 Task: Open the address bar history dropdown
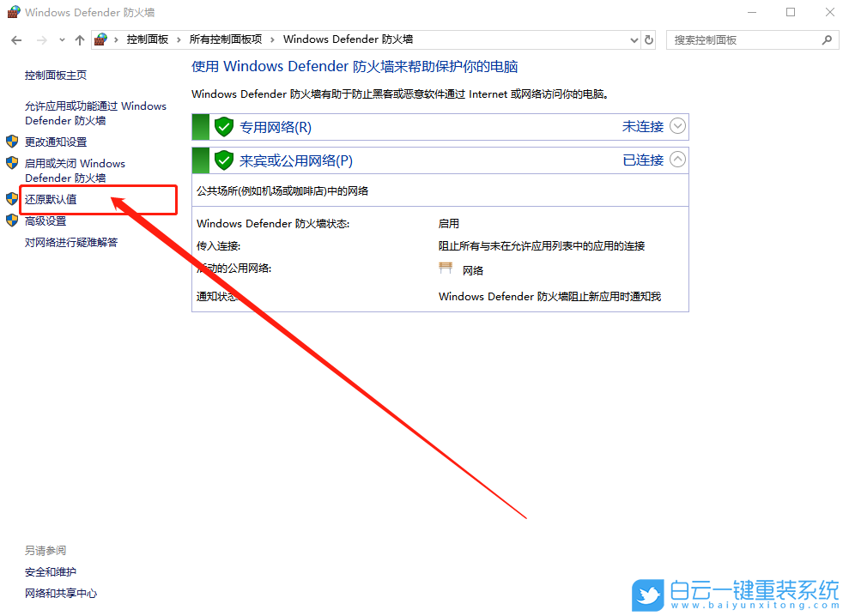(633, 39)
